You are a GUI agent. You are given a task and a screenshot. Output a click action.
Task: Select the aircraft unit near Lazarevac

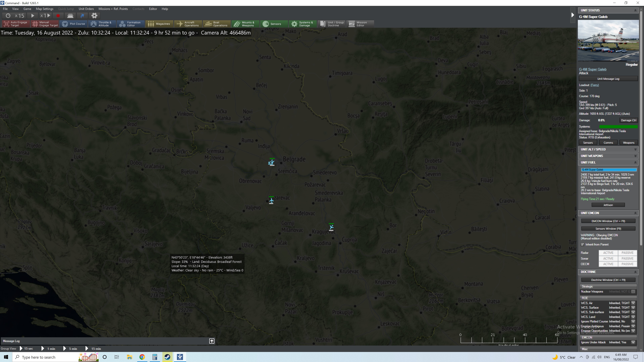(271, 200)
